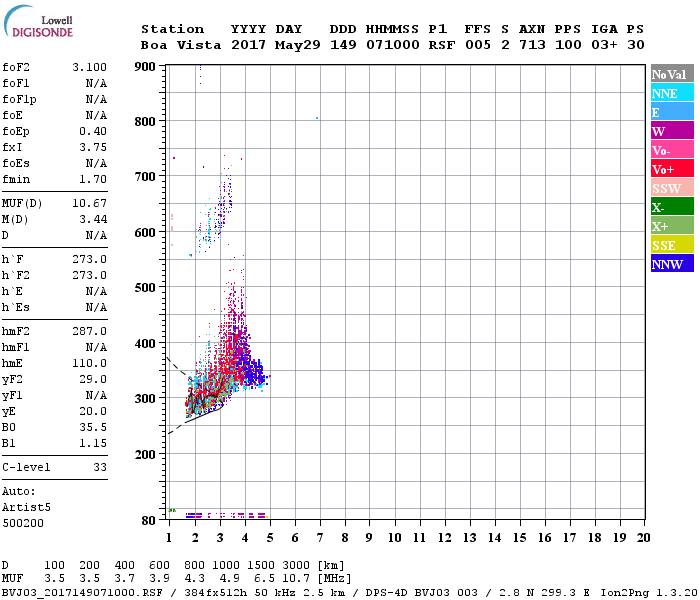Click the 900 km y-axis label
This screenshot has width=700, height=600.
145,67
